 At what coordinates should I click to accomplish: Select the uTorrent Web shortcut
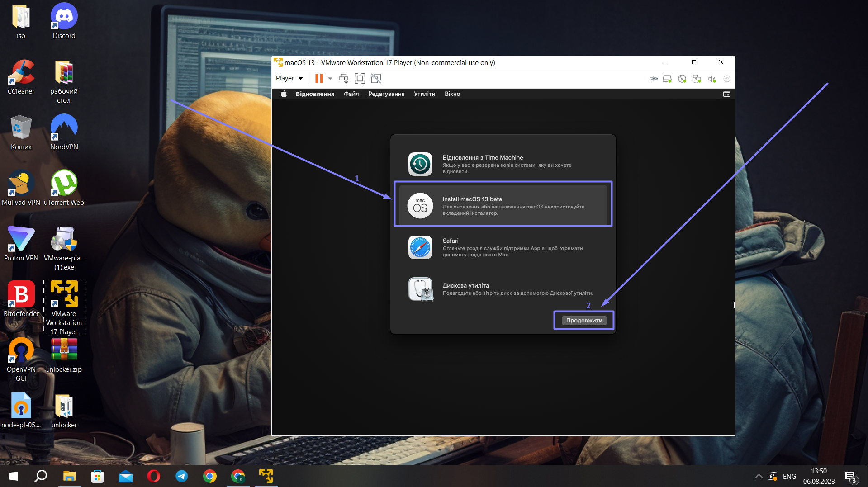tap(64, 188)
